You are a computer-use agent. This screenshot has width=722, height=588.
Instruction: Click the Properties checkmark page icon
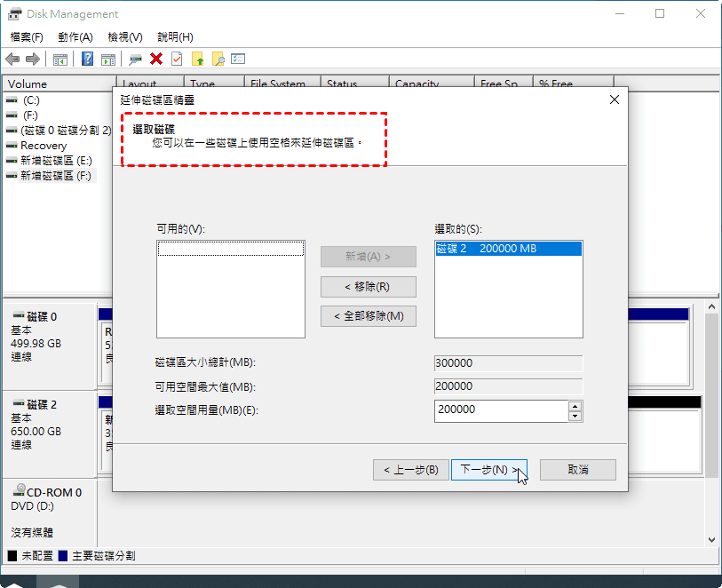point(177,60)
